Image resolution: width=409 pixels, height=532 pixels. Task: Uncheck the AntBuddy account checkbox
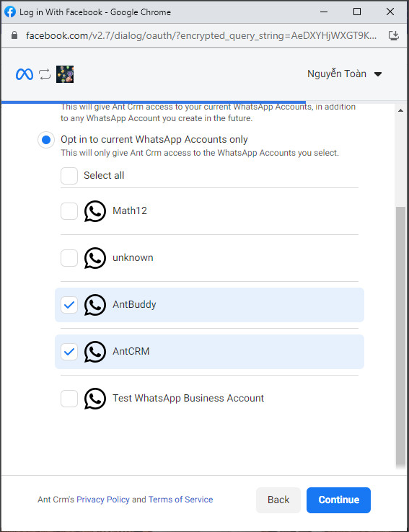(69, 305)
